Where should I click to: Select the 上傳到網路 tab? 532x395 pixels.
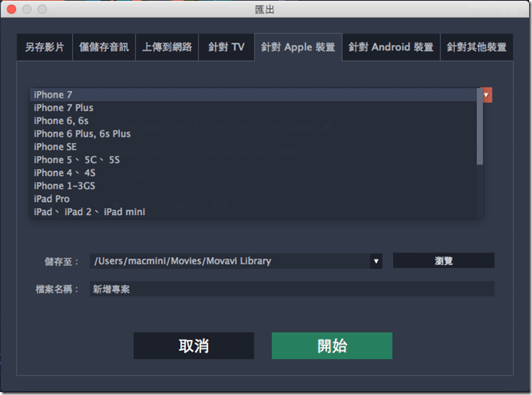point(167,47)
